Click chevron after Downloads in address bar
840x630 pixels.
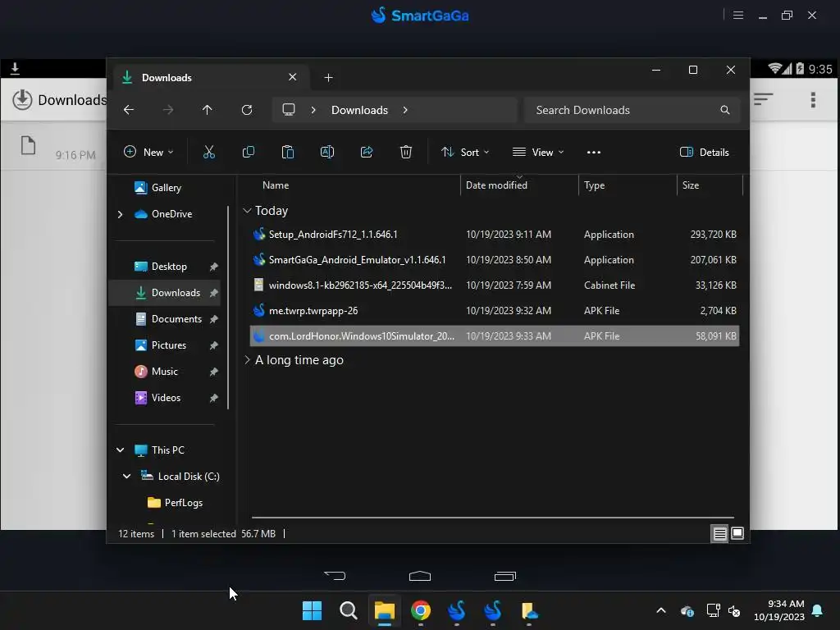405,110
